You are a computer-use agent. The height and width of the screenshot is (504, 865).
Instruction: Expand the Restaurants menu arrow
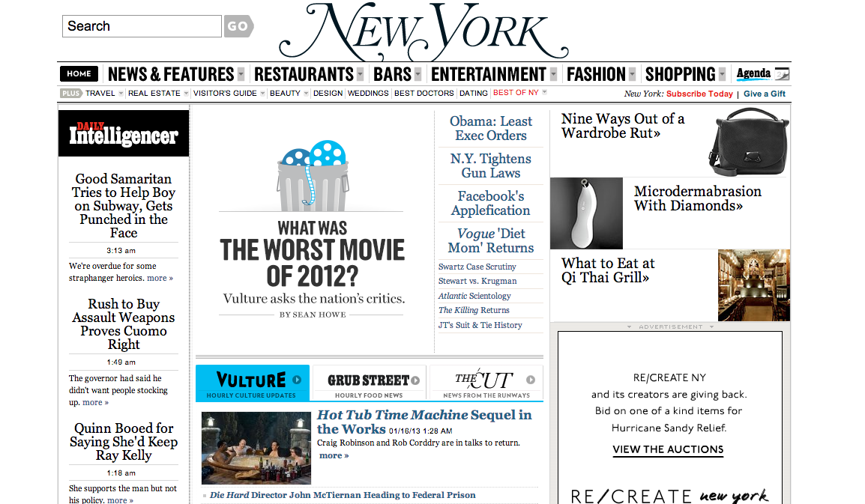(x=360, y=74)
